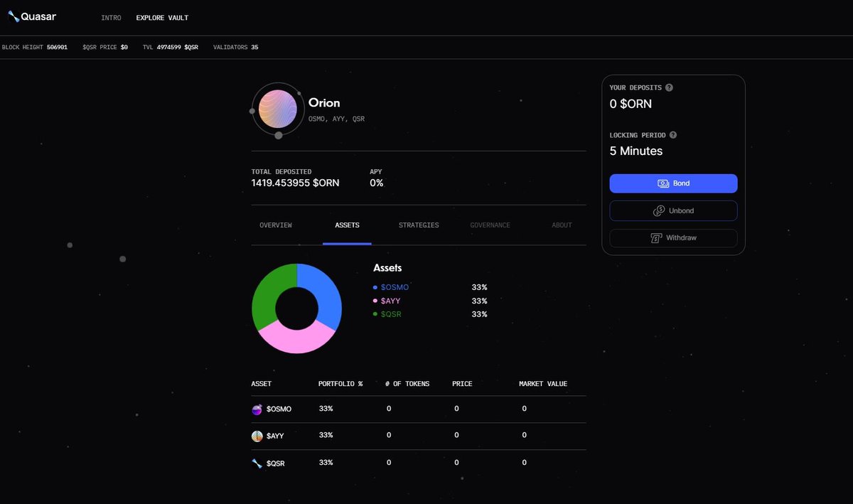853x504 pixels.
Task: Click the OSMO, AYY, QSR subtitle
Action: (336, 119)
